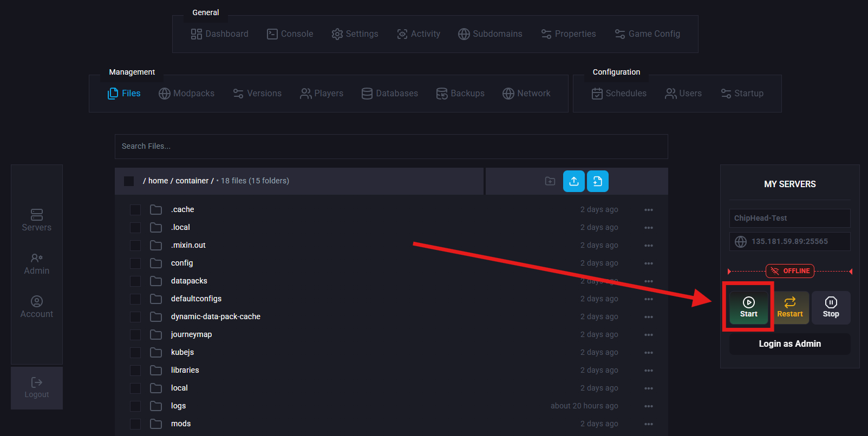The image size is (868, 436).
Task: Open the Subdomains tab
Action: pyautogui.click(x=490, y=34)
